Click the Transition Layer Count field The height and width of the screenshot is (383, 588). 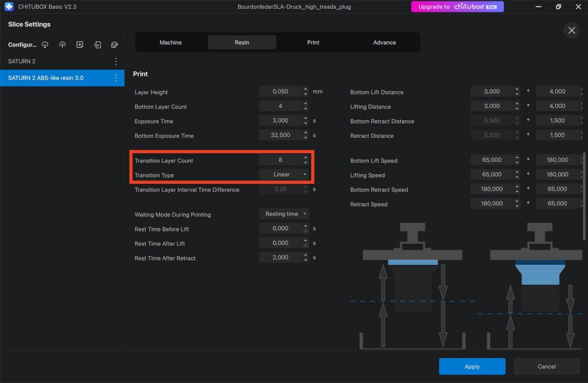(281, 159)
